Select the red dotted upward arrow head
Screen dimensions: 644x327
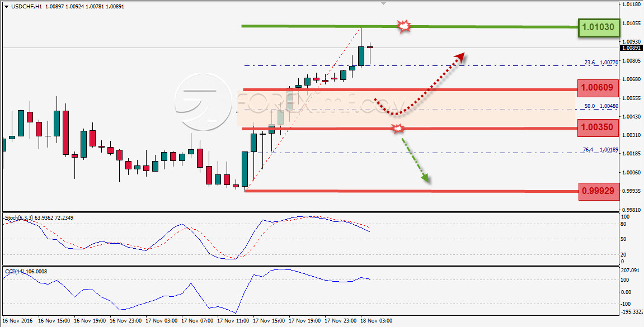(x=459, y=58)
